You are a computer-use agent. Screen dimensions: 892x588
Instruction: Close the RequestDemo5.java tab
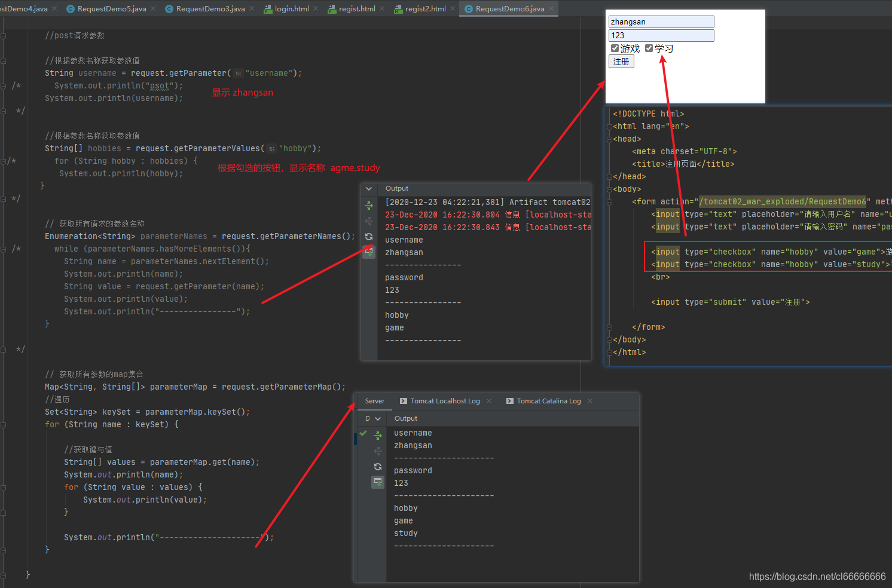pos(153,8)
